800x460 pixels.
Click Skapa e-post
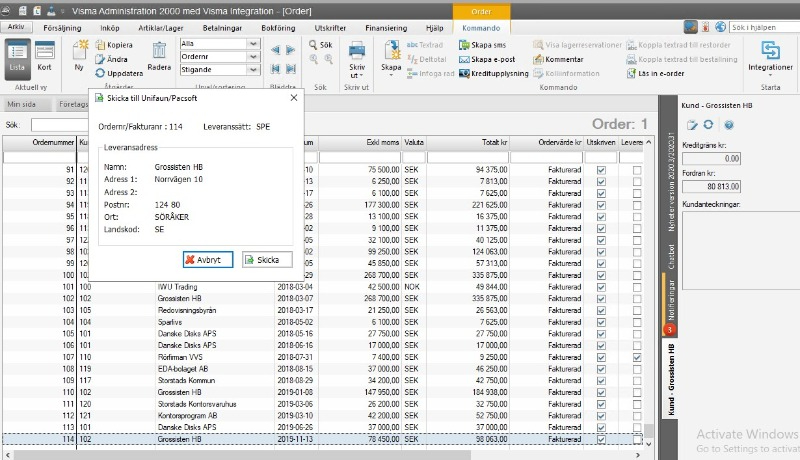pos(487,59)
